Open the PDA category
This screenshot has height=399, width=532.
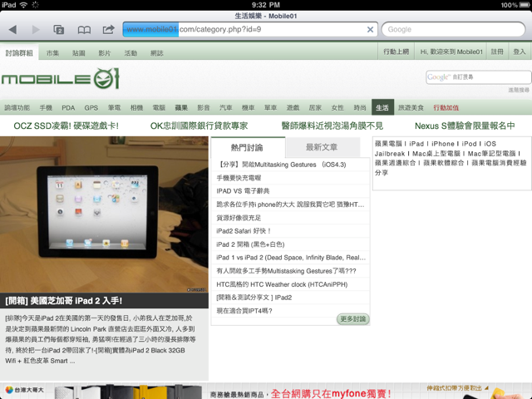point(68,107)
